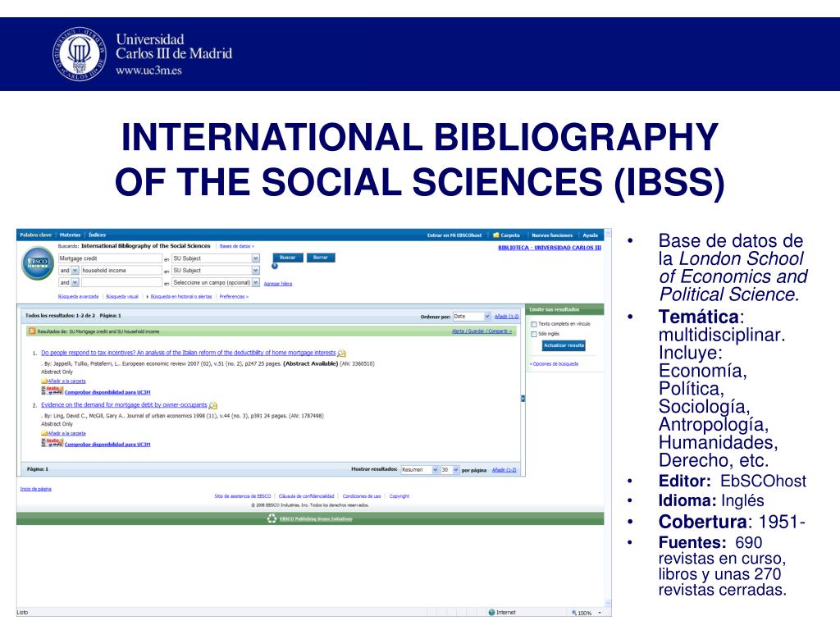Click the recycle icon in green footer bar
Image resolution: width=840 pixels, height=630 pixels.
[x=272, y=518]
